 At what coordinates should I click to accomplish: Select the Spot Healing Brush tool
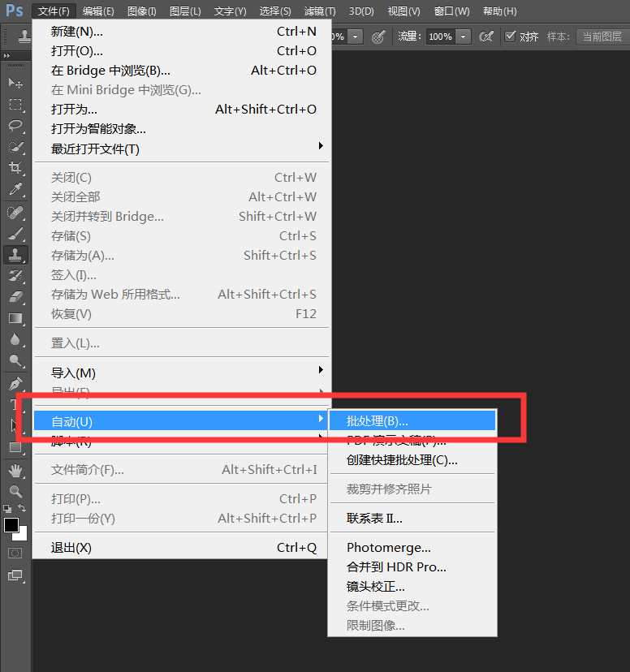tap(15, 213)
